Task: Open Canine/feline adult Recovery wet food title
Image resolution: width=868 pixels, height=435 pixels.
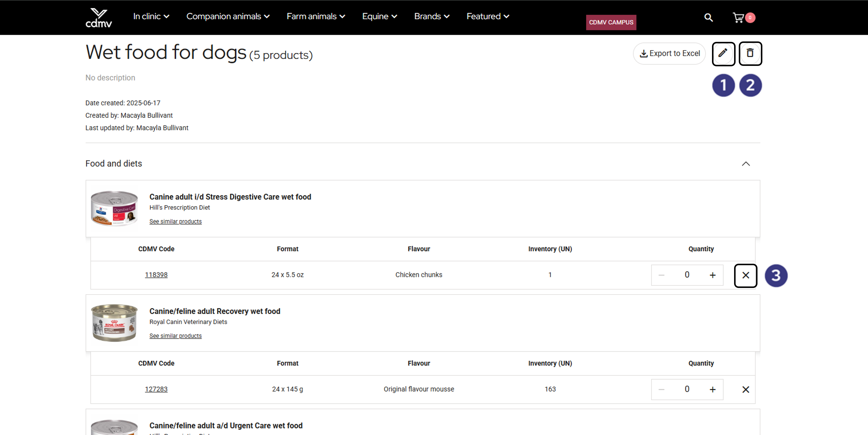Action: coord(215,311)
